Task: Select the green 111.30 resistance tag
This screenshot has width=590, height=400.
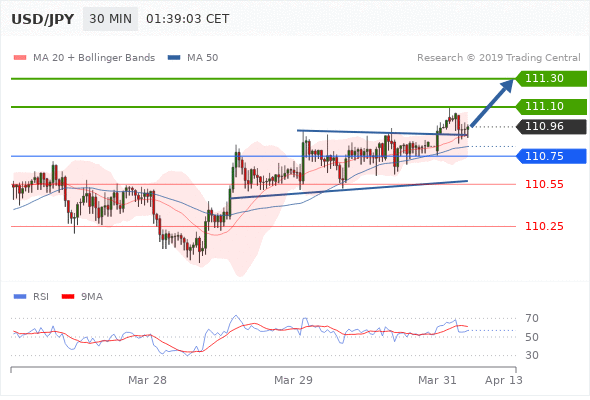Action: pyautogui.click(x=551, y=78)
